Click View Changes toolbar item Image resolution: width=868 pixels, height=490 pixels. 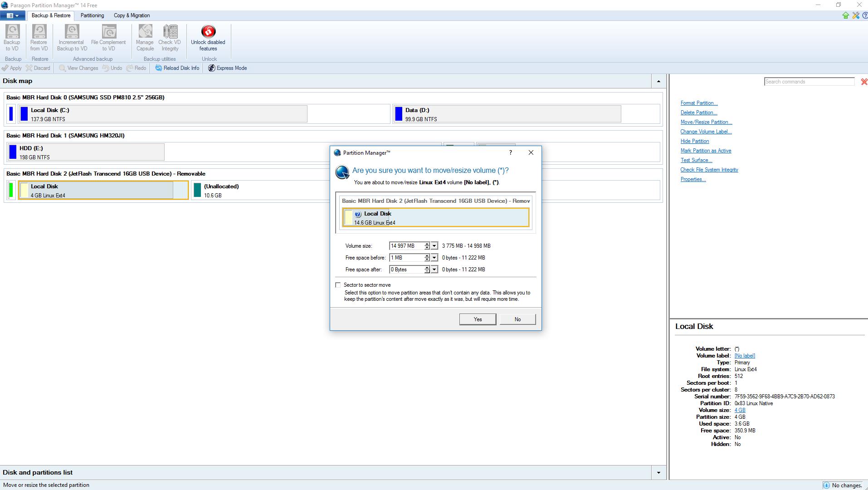[x=78, y=68]
